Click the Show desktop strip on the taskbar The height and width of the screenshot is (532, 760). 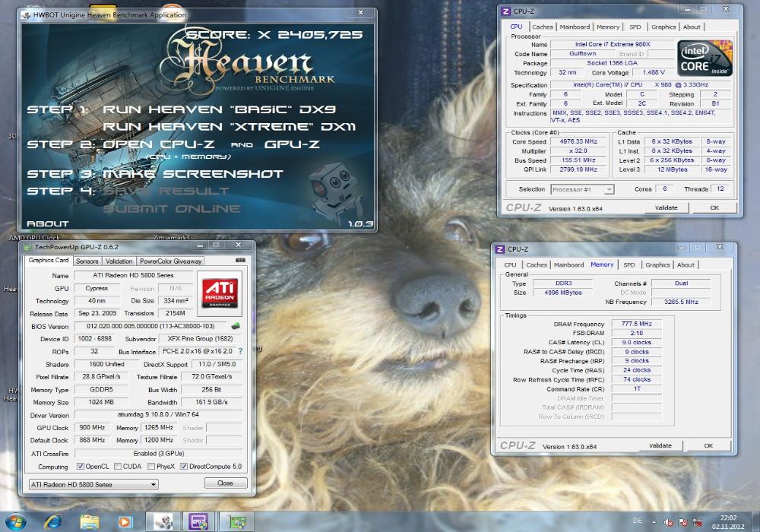[x=755, y=522]
